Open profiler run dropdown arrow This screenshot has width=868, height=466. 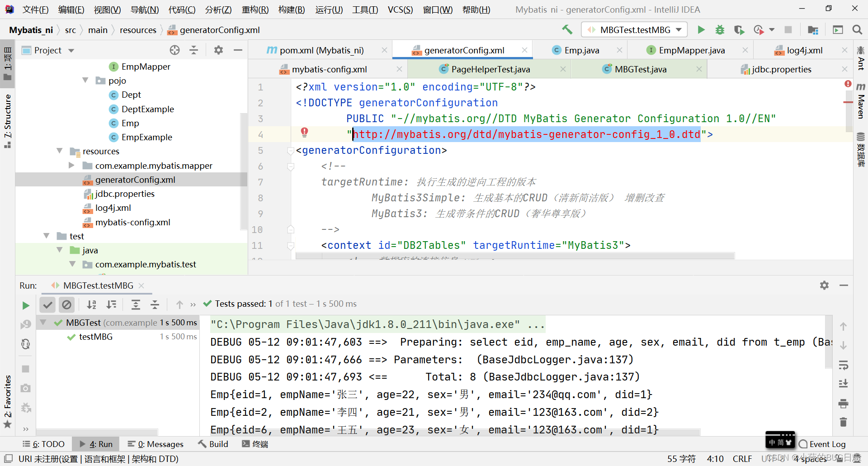click(772, 30)
